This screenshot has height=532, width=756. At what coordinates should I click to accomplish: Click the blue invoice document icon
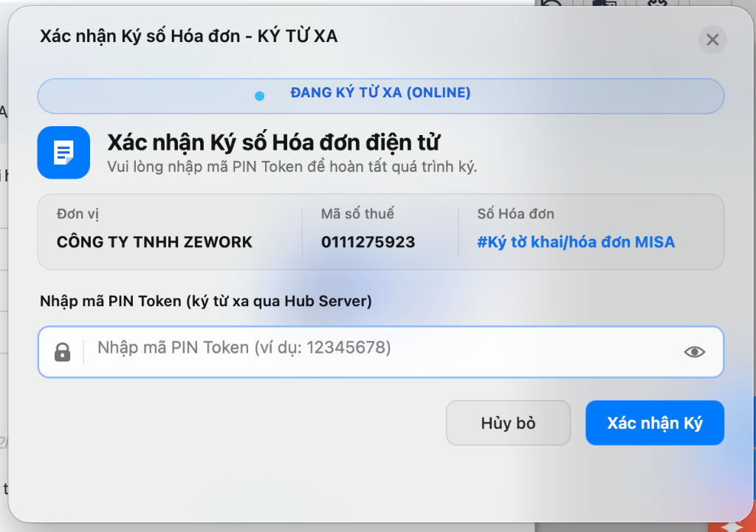click(x=63, y=153)
